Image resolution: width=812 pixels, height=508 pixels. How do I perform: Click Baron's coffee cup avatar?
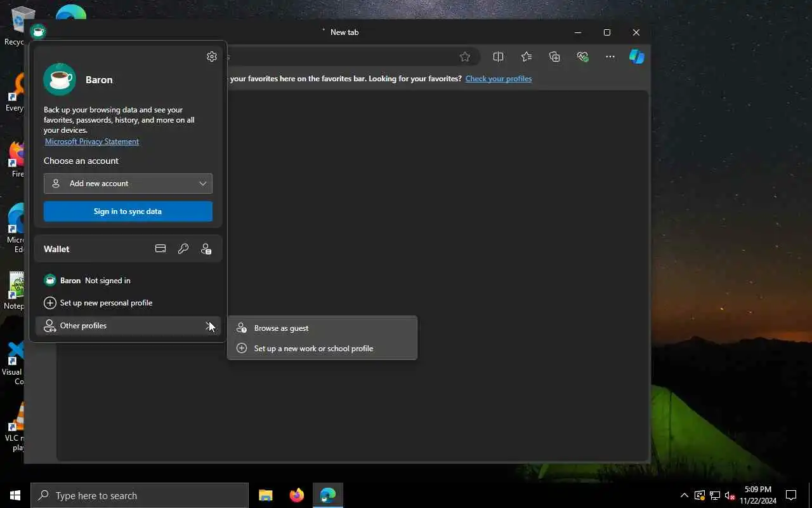60,79
